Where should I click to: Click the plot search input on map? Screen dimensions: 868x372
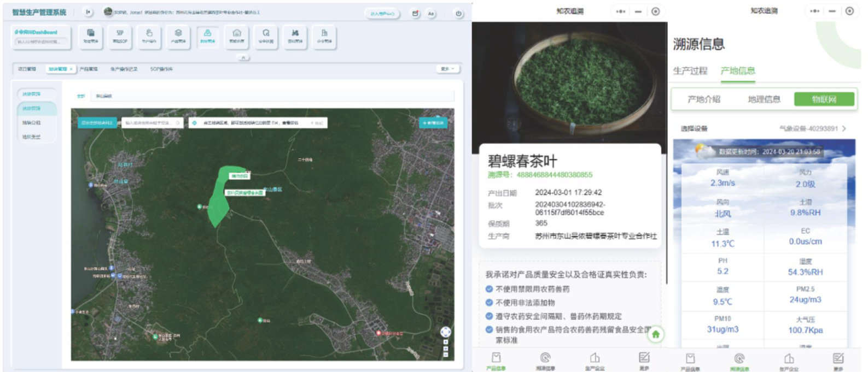point(150,123)
